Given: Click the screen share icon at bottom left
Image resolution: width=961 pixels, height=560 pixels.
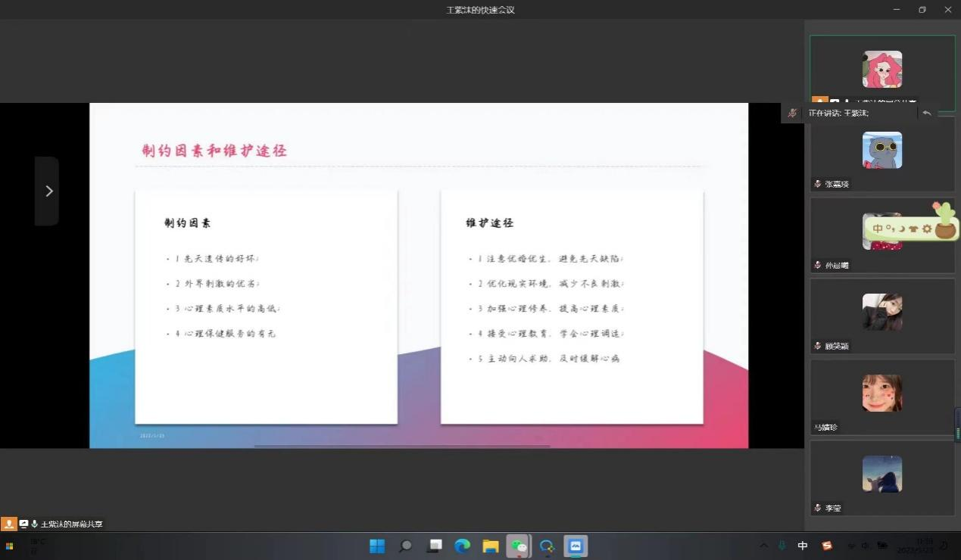Looking at the screenshot, I should coord(23,524).
